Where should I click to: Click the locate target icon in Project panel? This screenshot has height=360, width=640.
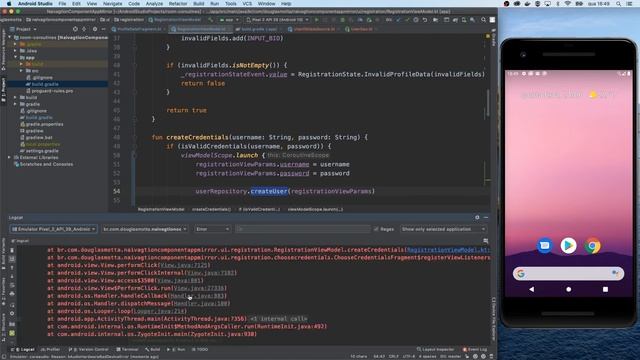pos(75,29)
